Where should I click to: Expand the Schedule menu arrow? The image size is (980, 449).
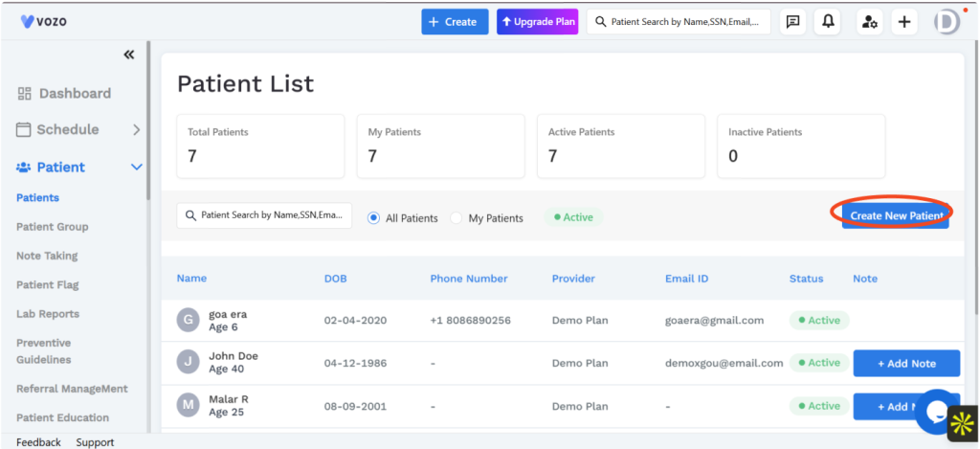(x=136, y=130)
